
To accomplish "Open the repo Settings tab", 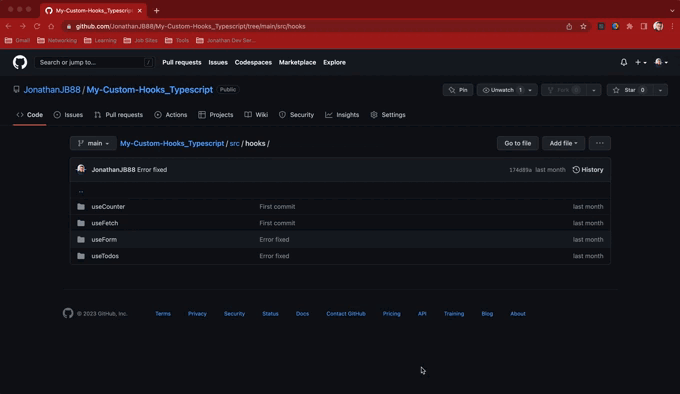I will tap(388, 115).
